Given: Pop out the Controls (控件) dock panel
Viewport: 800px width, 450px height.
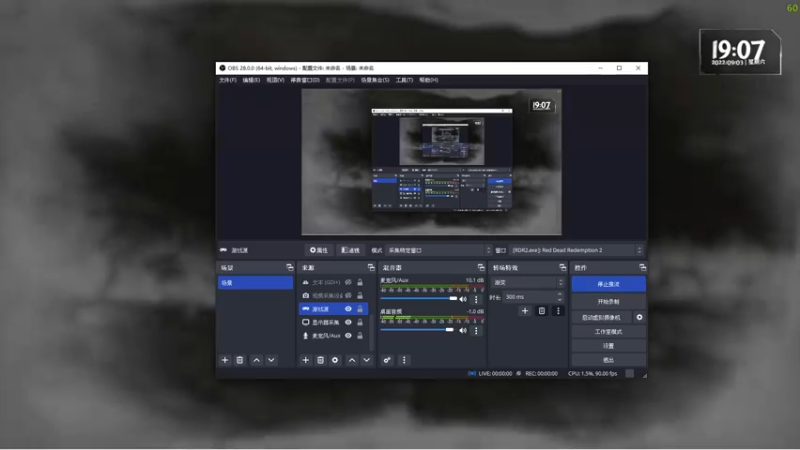Looking at the screenshot, I should 642,267.
